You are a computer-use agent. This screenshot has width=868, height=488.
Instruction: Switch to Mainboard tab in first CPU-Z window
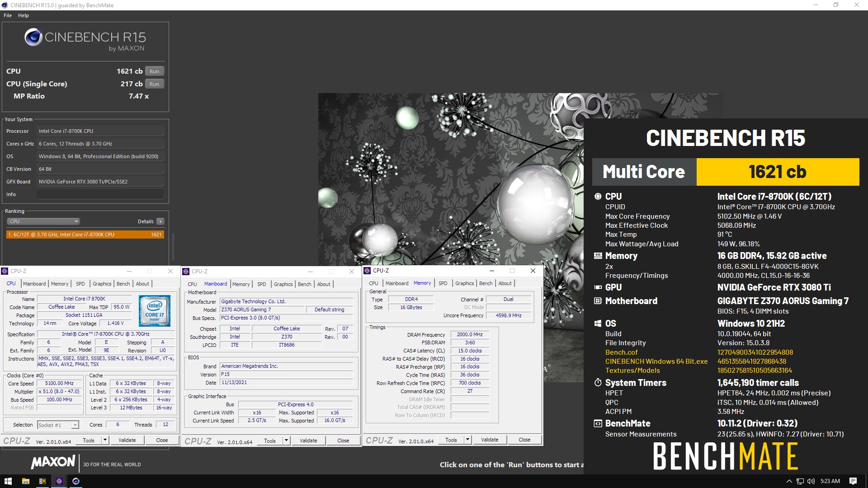pos(34,284)
